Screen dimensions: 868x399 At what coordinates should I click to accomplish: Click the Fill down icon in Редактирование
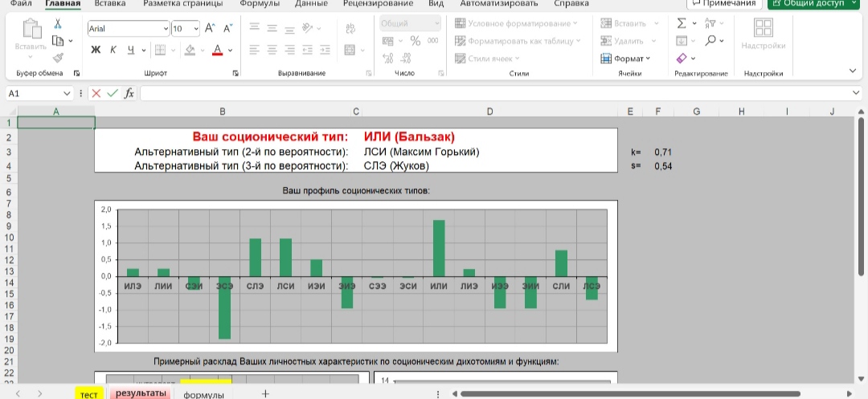pyautogui.click(x=682, y=40)
